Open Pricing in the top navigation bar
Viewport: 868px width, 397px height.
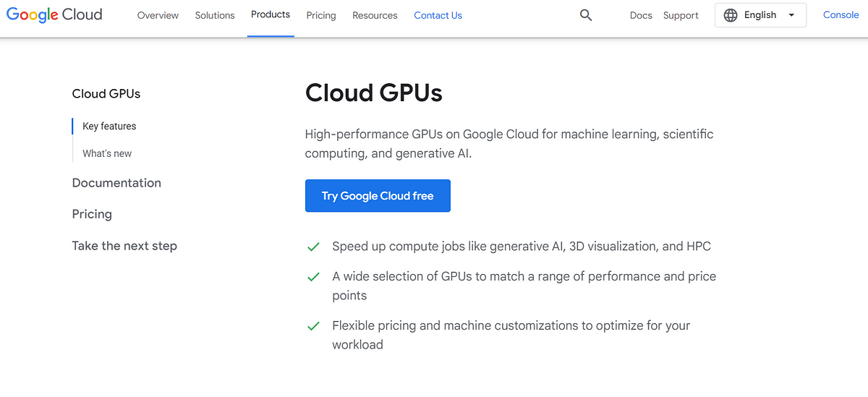click(321, 15)
